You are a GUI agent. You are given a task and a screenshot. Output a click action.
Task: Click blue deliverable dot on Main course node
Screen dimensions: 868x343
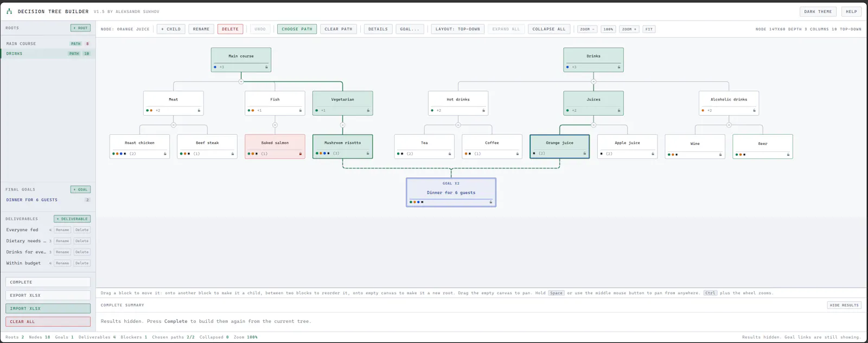coord(215,67)
